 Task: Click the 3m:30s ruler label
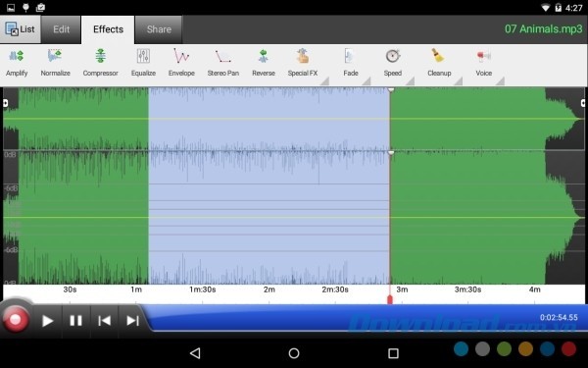[x=468, y=289]
